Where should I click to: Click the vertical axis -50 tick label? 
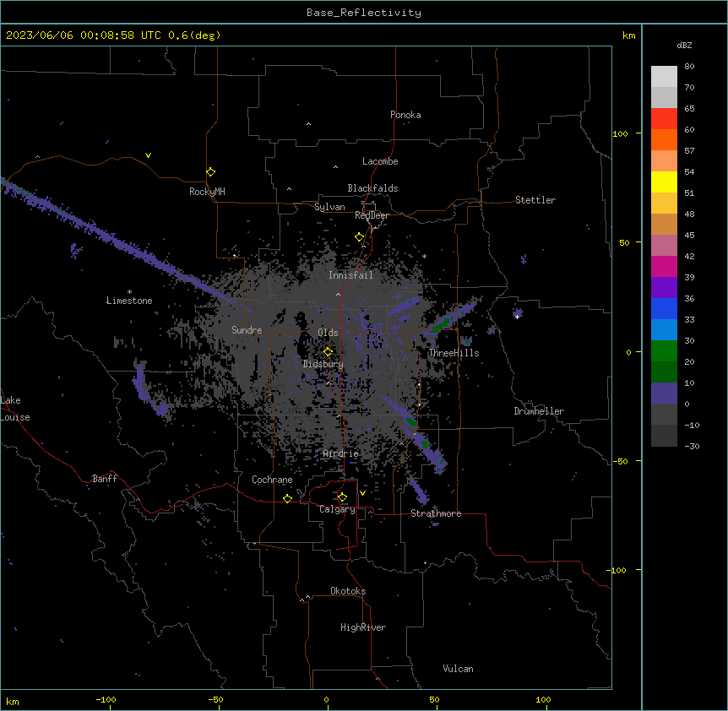point(620,461)
